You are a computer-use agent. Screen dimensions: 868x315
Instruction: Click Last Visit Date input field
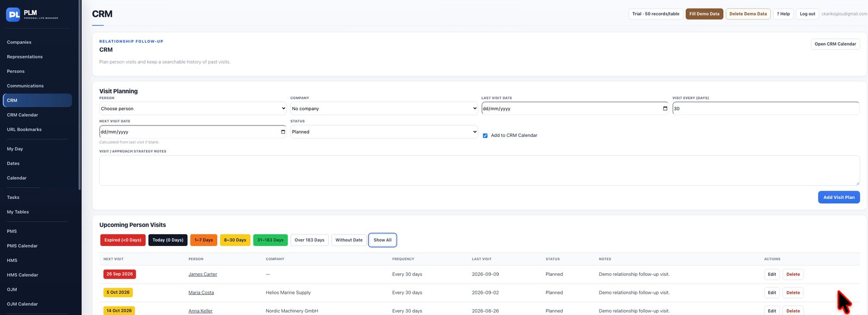(575, 109)
